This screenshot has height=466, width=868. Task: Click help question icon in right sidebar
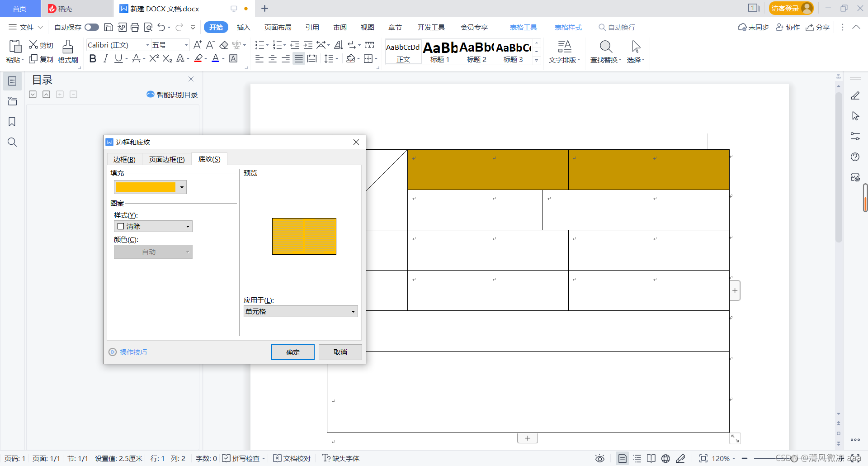(855, 157)
